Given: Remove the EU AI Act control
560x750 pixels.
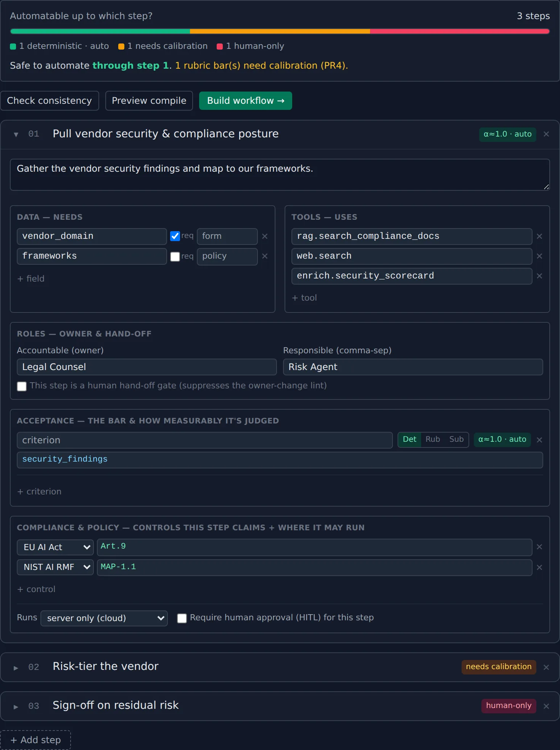Looking at the screenshot, I should (539, 547).
